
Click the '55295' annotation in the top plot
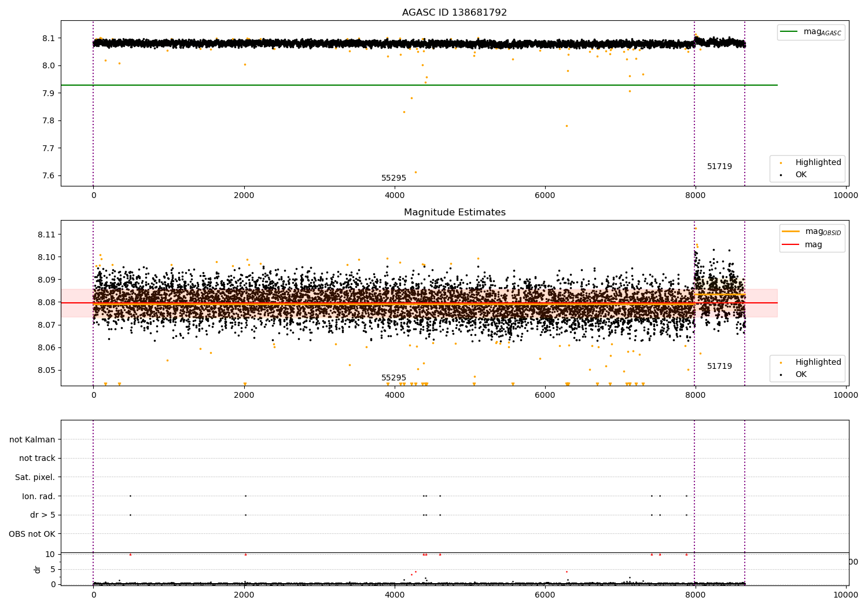point(393,178)
